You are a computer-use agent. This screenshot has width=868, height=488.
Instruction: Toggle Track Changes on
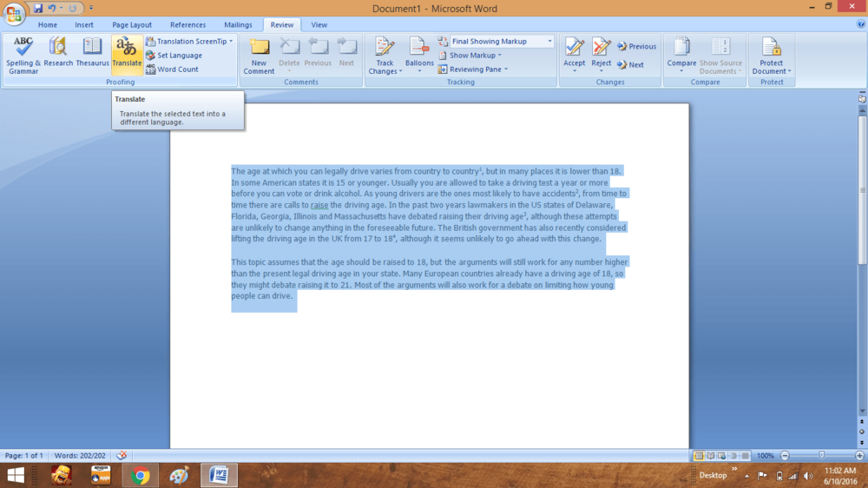click(x=385, y=56)
